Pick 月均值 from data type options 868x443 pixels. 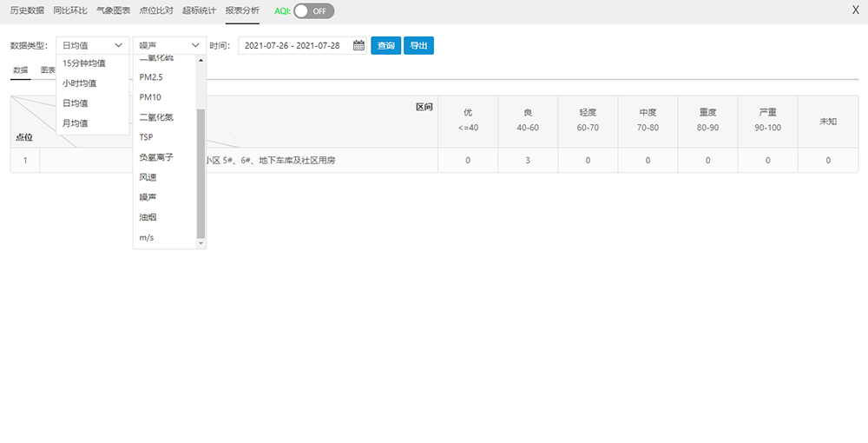[x=76, y=123]
